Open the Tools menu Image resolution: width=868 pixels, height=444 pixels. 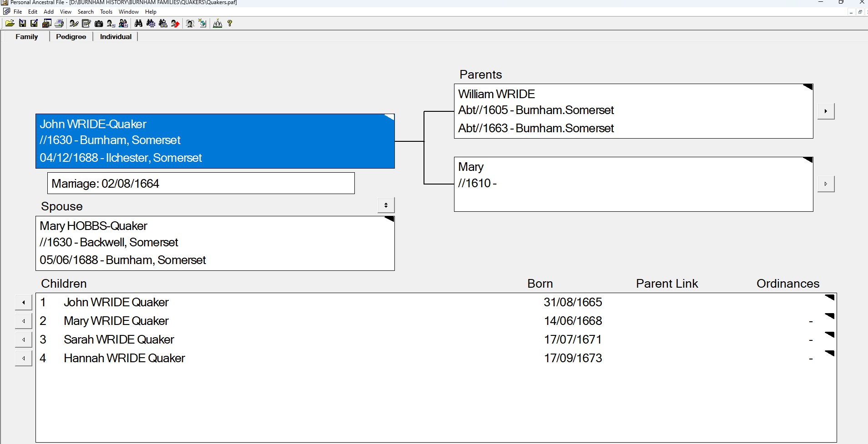pyautogui.click(x=106, y=12)
